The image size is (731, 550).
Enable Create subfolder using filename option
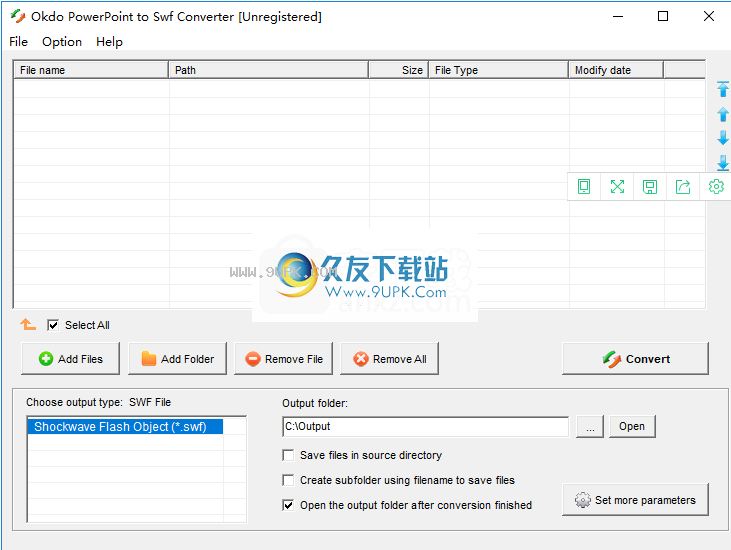pos(288,480)
